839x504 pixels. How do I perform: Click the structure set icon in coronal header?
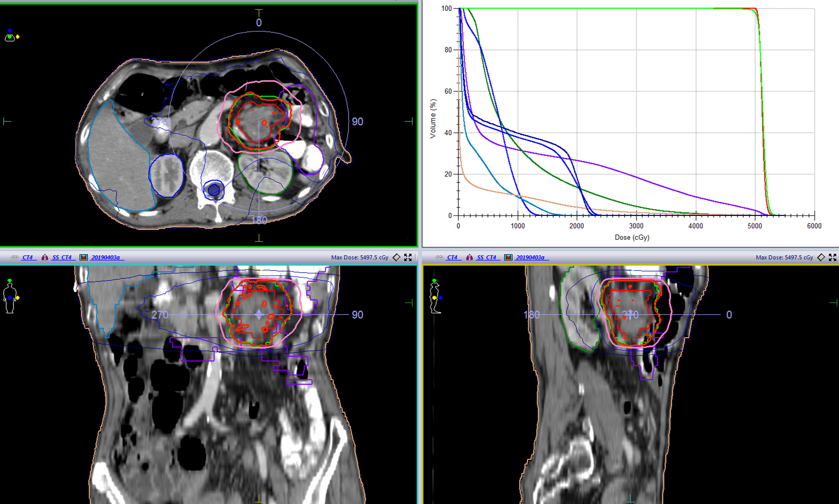(45, 257)
